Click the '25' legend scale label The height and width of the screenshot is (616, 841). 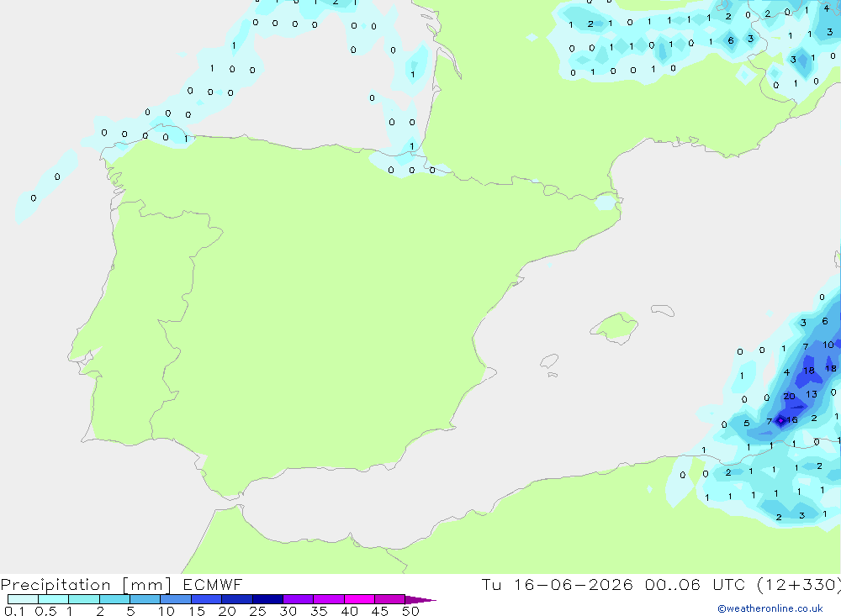point(257,611)
